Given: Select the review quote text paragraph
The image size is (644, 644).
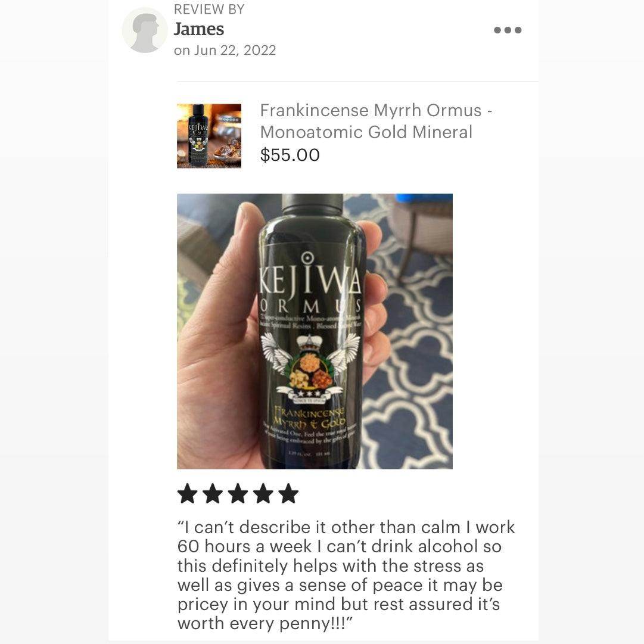Looking at the screenshot, I should point(346,575).
